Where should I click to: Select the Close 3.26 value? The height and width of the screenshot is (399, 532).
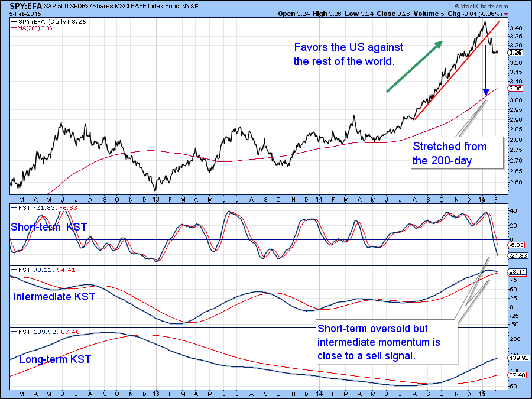click(393, 14)
